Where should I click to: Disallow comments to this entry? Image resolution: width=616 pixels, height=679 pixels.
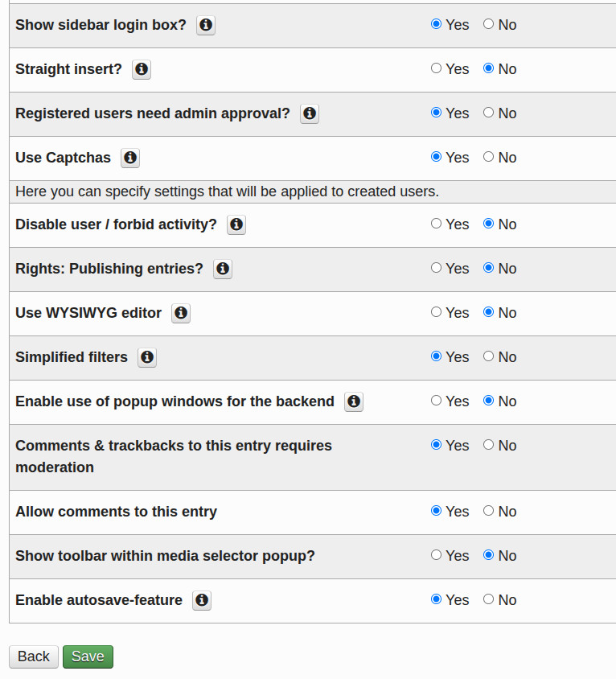click(487, 512)
